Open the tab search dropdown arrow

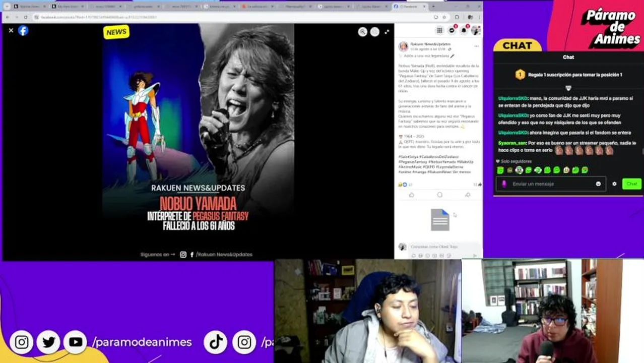pos(7,7)
